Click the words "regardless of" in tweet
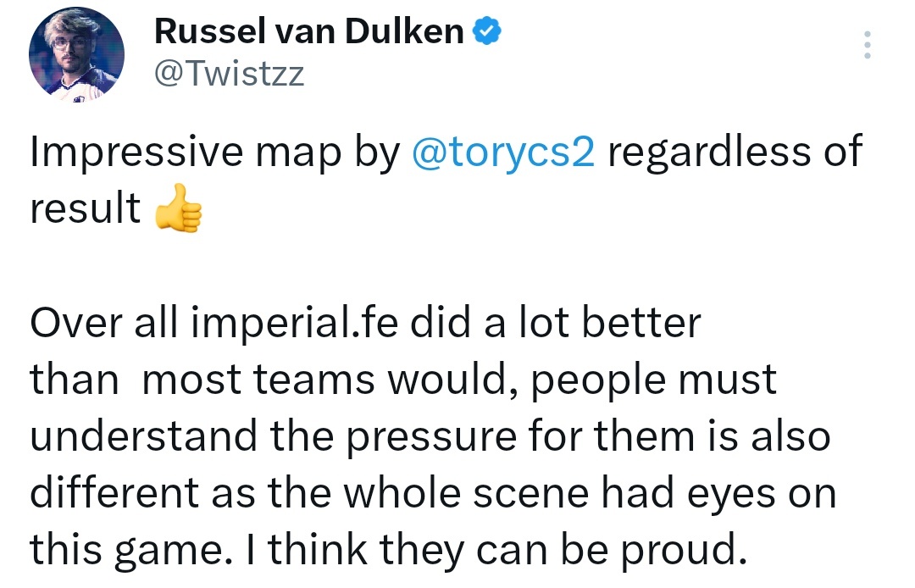The image size is (915, 588). (x=735, y=151)
